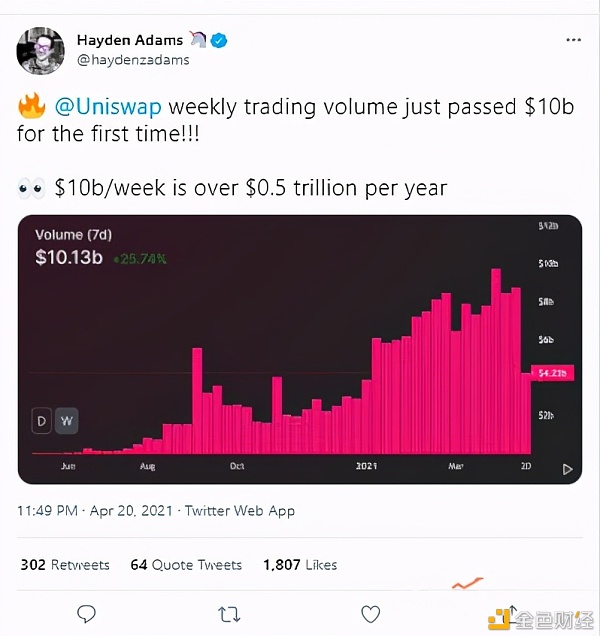
Task: Click the reply speech bubble icon
Action: click(x=86, y=613)
